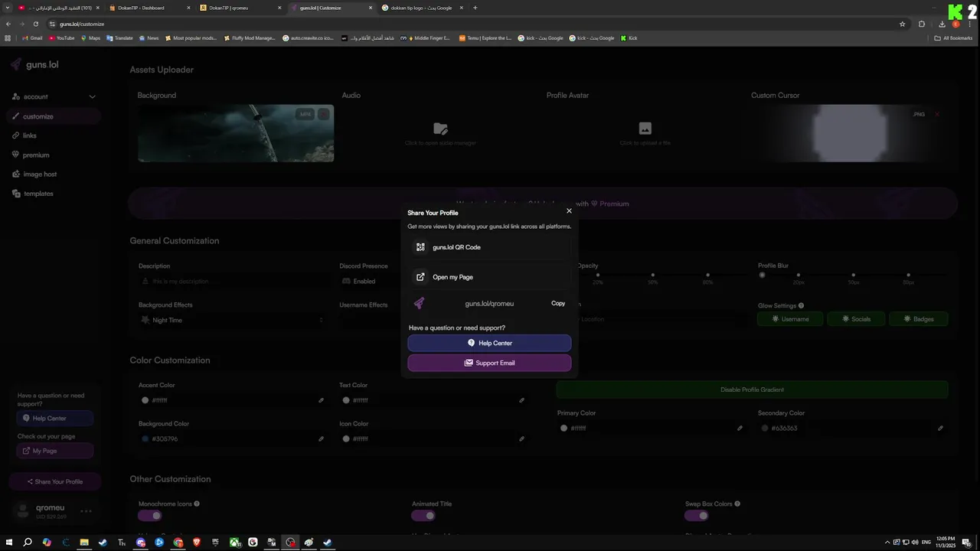Click Disable Profile Gradient button

752,390
